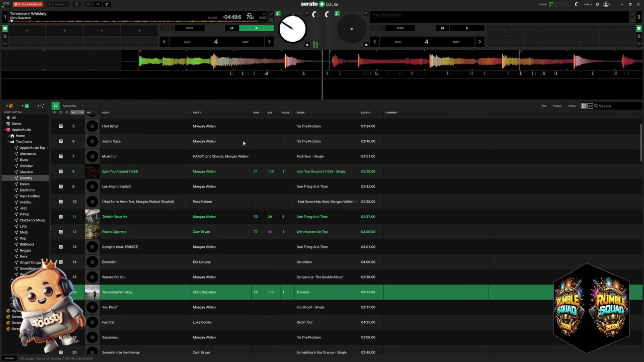This screenshot has height=362, width=644.
Task: Open the Blues chart playlist
Action: pos(24,160)
